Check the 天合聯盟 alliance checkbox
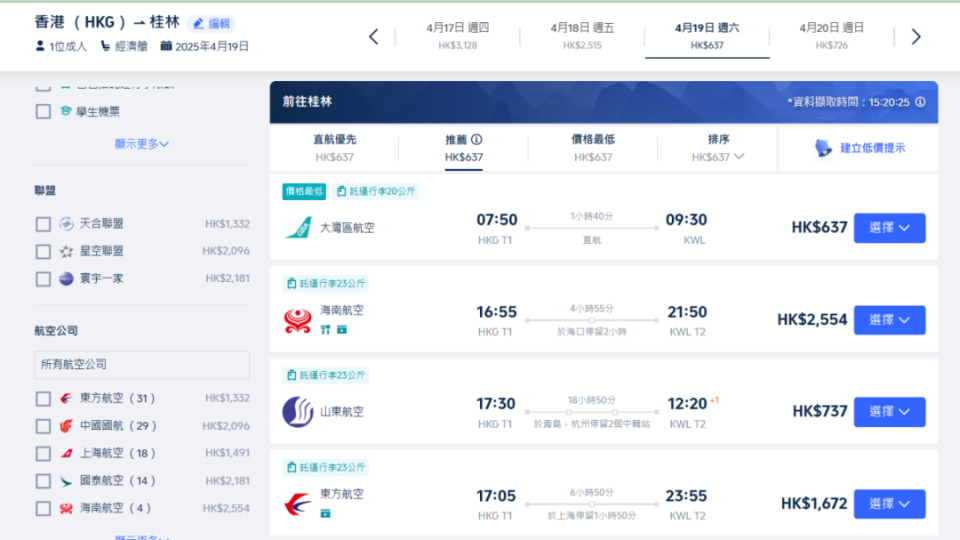Screen dimensions: 960x540 coord(43,224)
